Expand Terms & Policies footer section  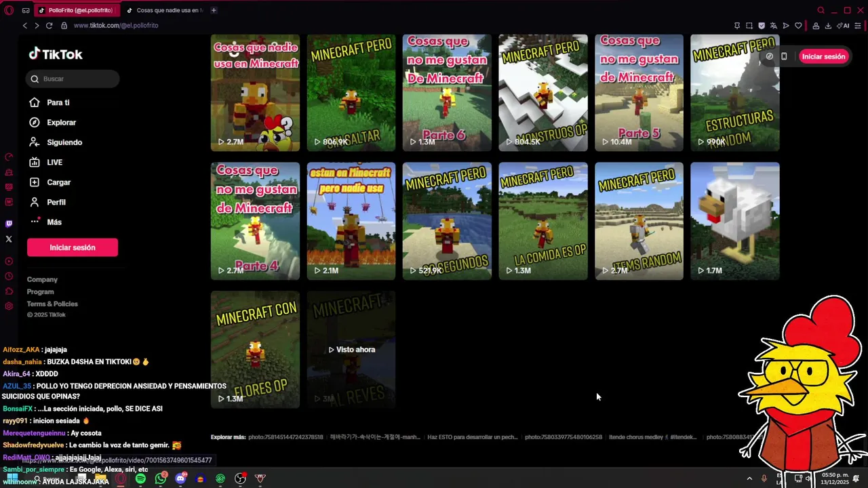[x=52, y=304]
